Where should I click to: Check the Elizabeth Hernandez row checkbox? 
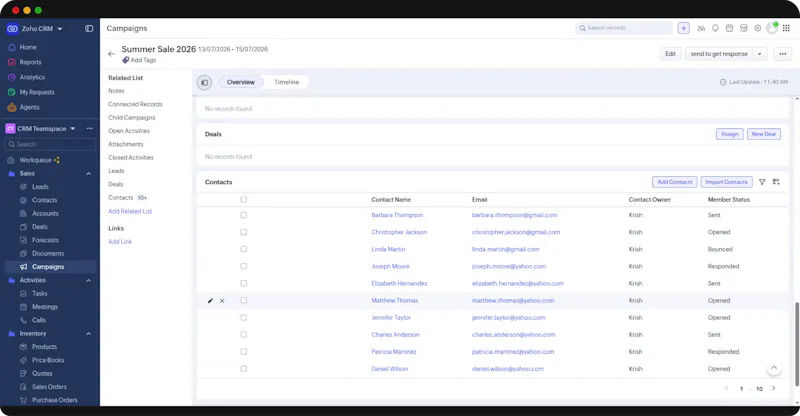243,283
